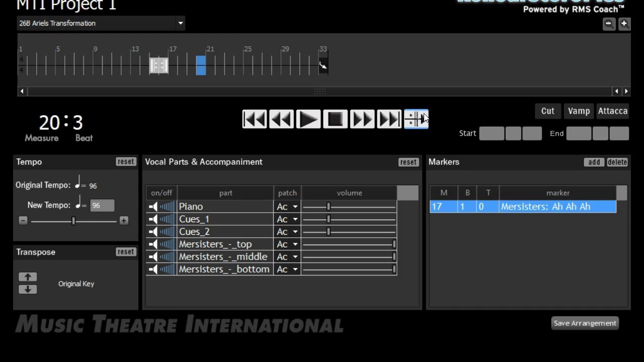
Task: Skip to the end with the last transport button
Action: point(389,119)
